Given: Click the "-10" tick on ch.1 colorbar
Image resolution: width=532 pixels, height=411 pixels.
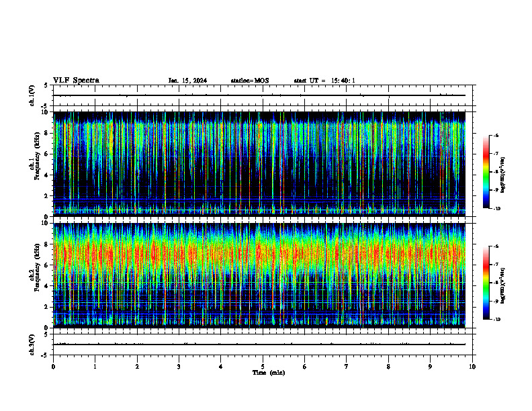Looking at the screenshot, I should pos(496,209).
